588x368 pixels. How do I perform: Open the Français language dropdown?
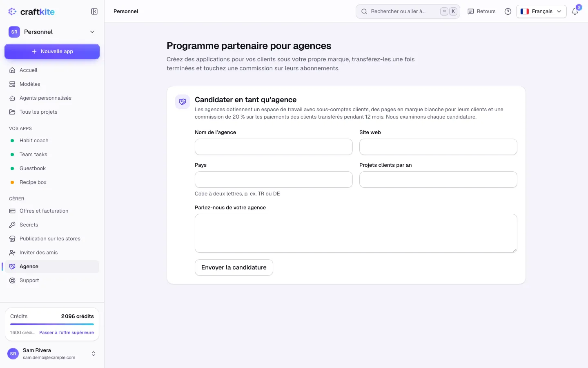tap(541, 11)
